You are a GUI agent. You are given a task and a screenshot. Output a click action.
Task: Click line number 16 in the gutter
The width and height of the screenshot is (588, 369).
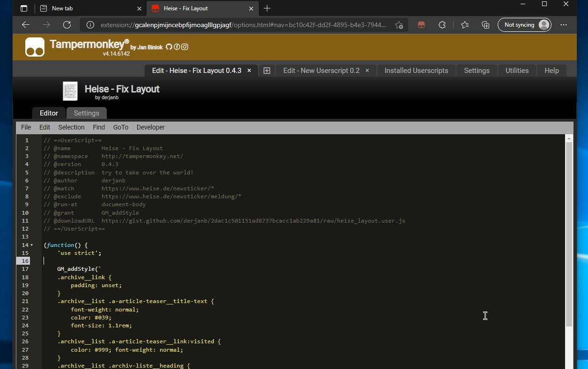(25, 261)
